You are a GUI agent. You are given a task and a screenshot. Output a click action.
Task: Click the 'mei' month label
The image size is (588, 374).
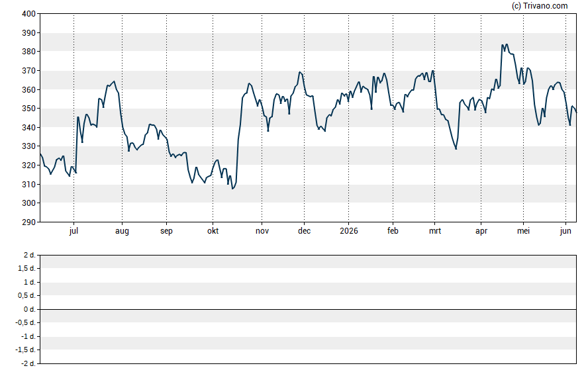pos(524,231)
